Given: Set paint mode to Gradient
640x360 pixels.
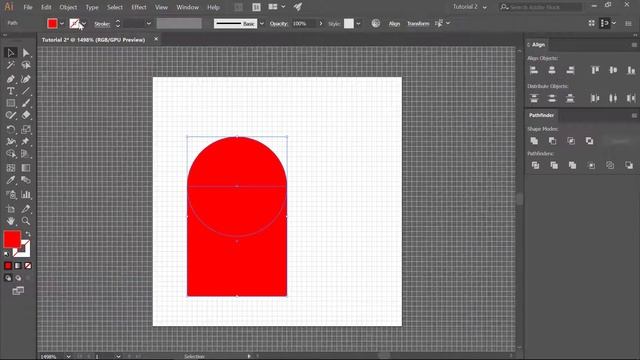Looking at the screenshot, I should 18,266.
